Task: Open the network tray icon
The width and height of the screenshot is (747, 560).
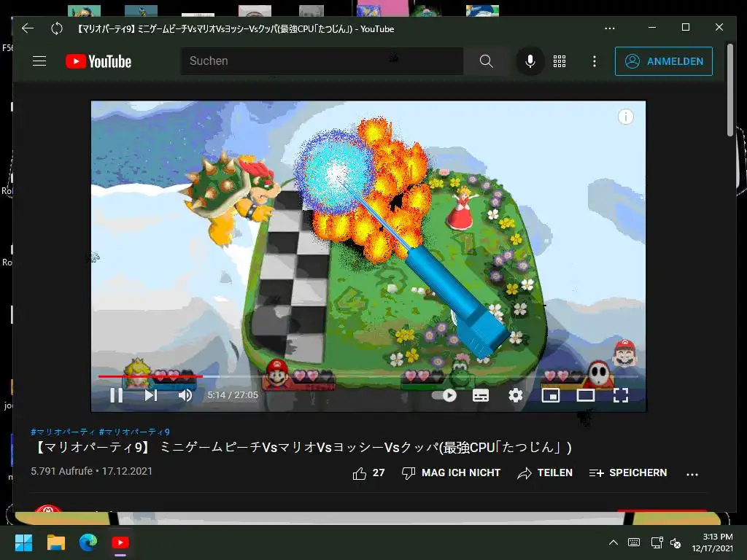Action: (x=657, y=542)
